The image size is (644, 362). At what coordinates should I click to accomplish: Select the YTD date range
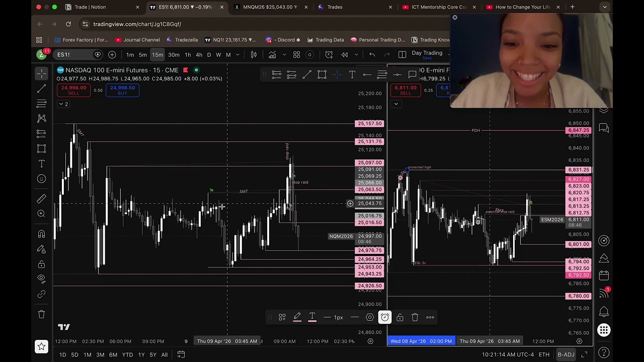127,355
